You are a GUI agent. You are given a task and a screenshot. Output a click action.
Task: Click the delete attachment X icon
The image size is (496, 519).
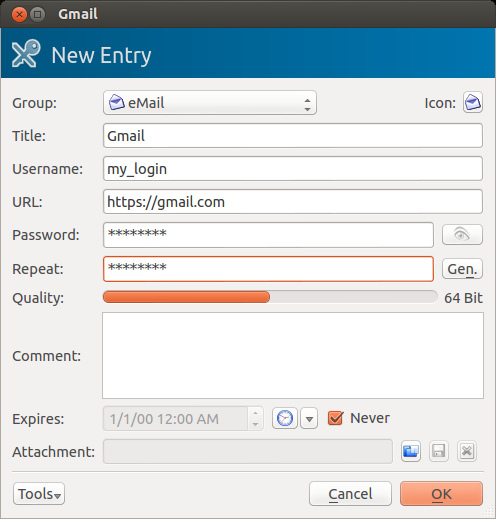pyautogui.click(x=467, y=451)
